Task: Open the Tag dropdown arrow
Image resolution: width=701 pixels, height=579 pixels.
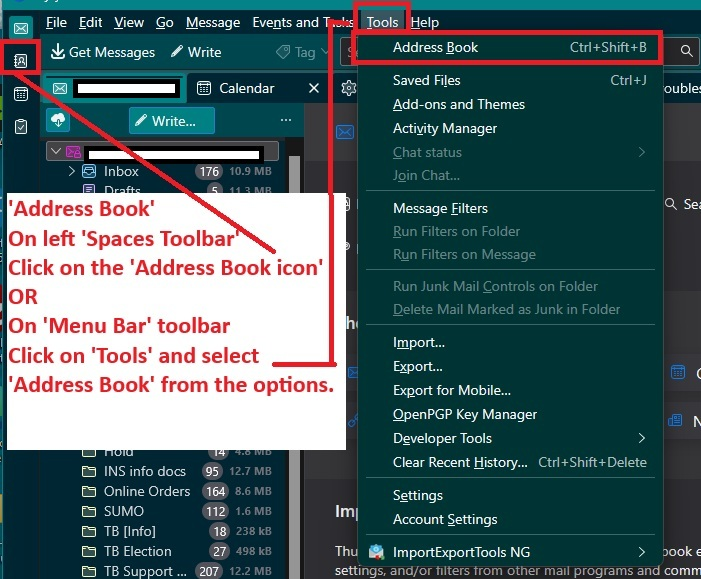Action: (325, 52)
